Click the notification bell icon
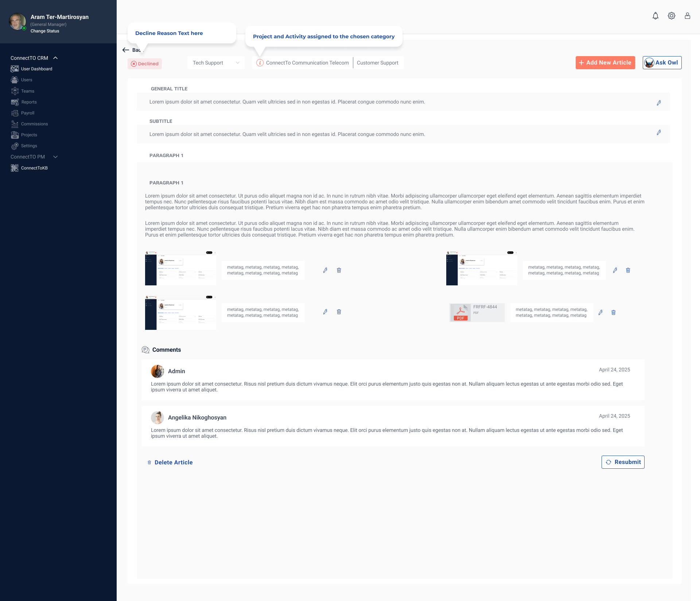The image size is (700, 601). [655, 16]
